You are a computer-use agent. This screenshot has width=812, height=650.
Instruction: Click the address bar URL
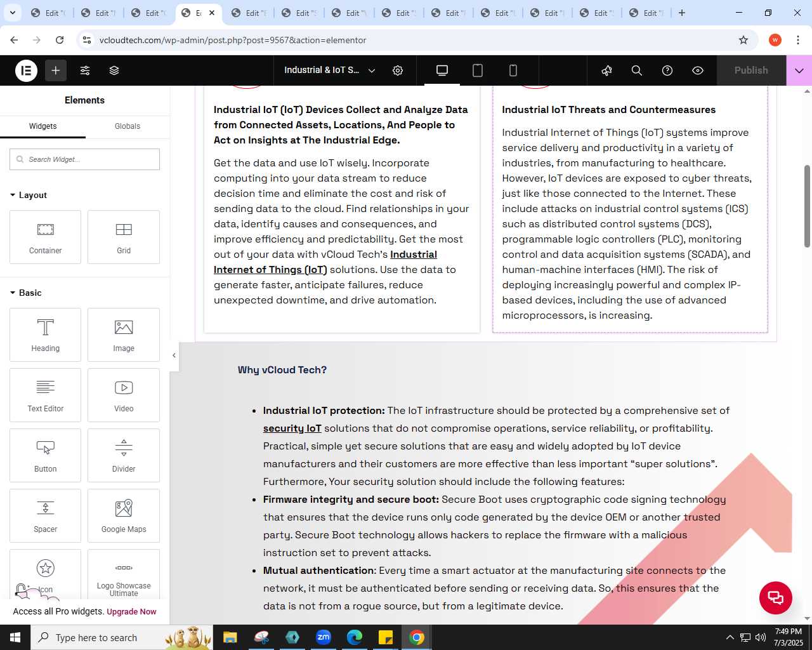click(233, 40)
